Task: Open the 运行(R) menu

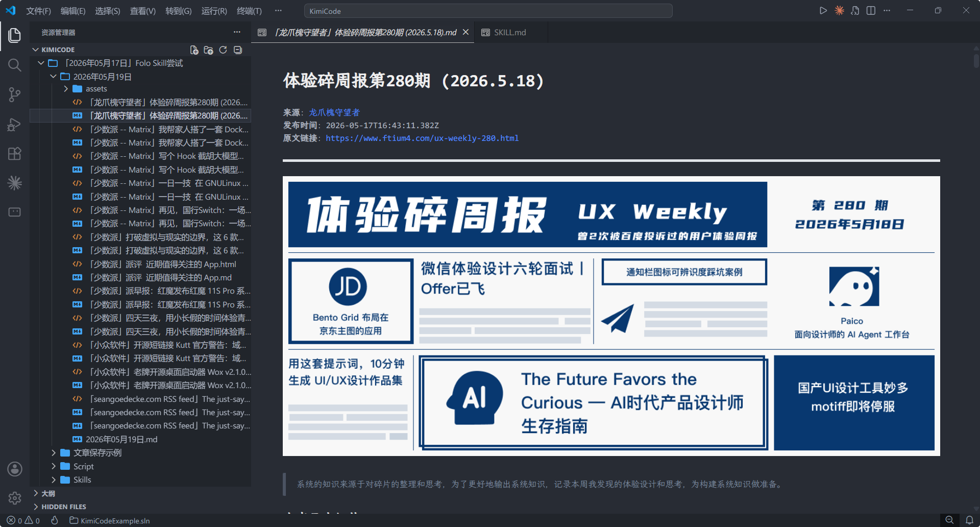Action: coord(214,11)
